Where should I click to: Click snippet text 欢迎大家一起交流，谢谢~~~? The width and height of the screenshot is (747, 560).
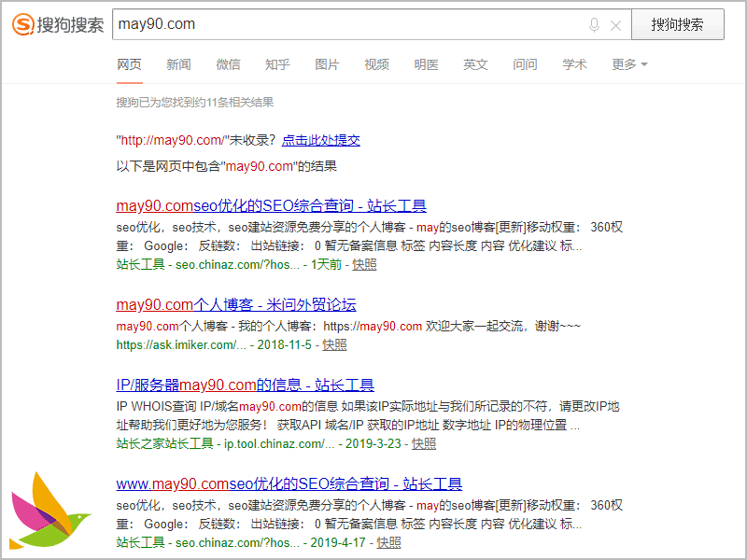(x=503, y=326)
